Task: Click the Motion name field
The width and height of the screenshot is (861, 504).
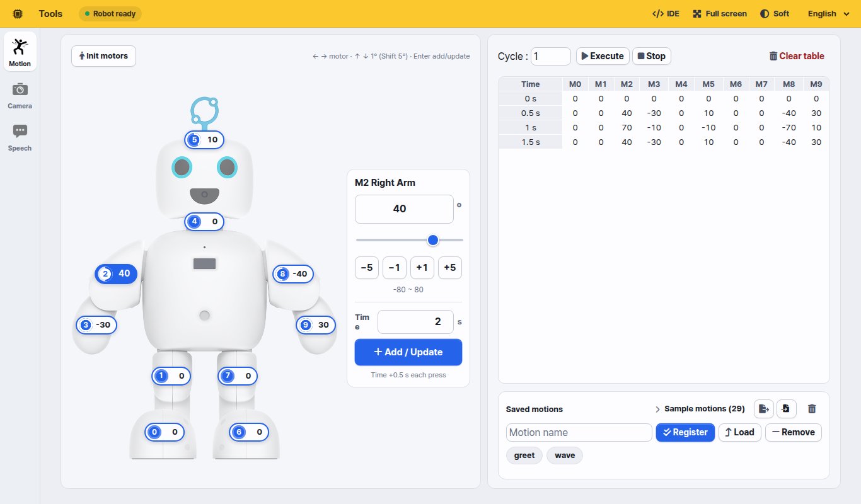Action: tap(579, 432)
